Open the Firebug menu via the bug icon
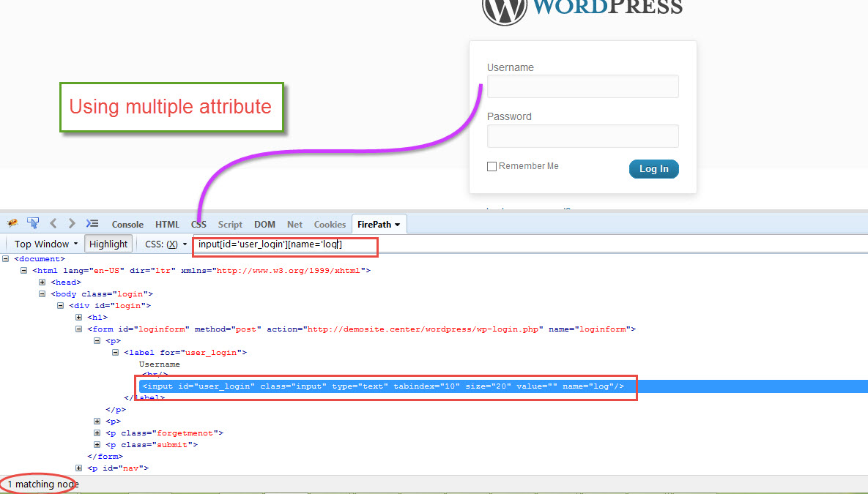Viewport: 868px width, 494px height. pyautogui.click(x=12, y=223)
